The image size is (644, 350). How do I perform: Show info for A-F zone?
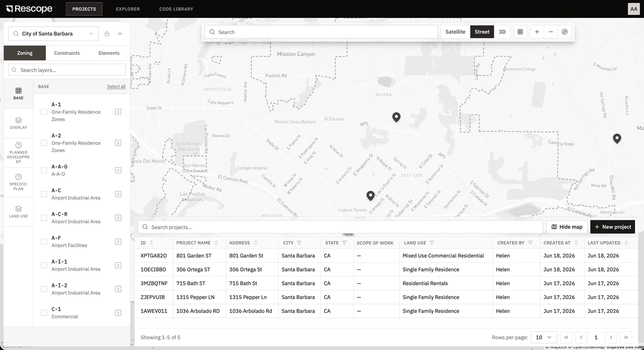click(x=118, y=242)
